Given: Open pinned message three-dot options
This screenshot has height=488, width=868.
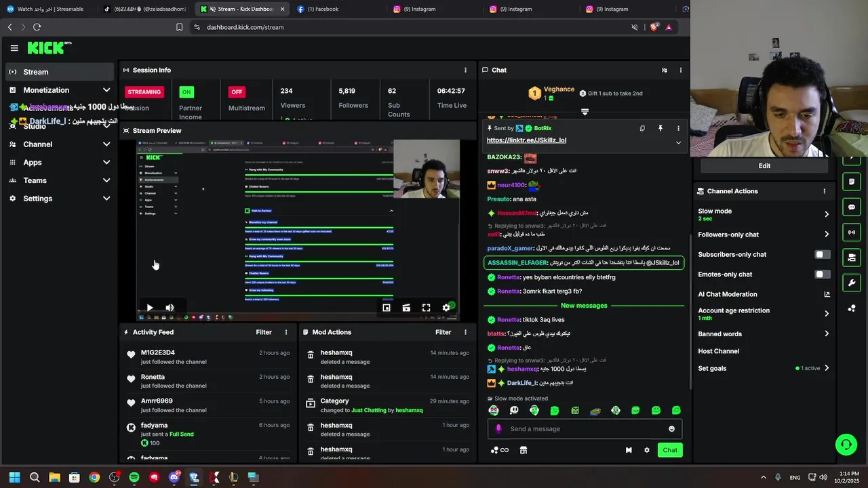Looking at the screenshot, I should (678, 128).
